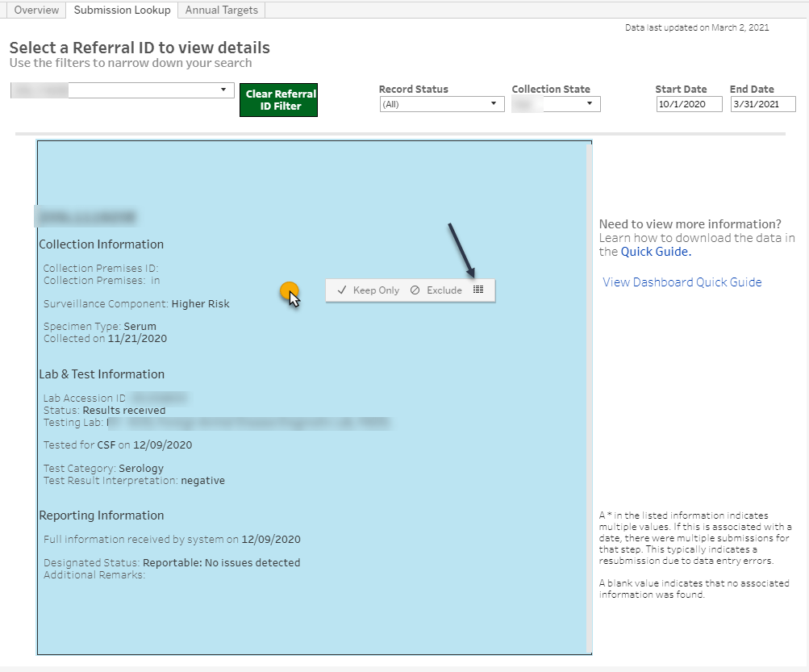Image resolution: width=809 pixels, height=672 pixels.
Task: Click the Full information received date line
Action: [x=172, y=540]
